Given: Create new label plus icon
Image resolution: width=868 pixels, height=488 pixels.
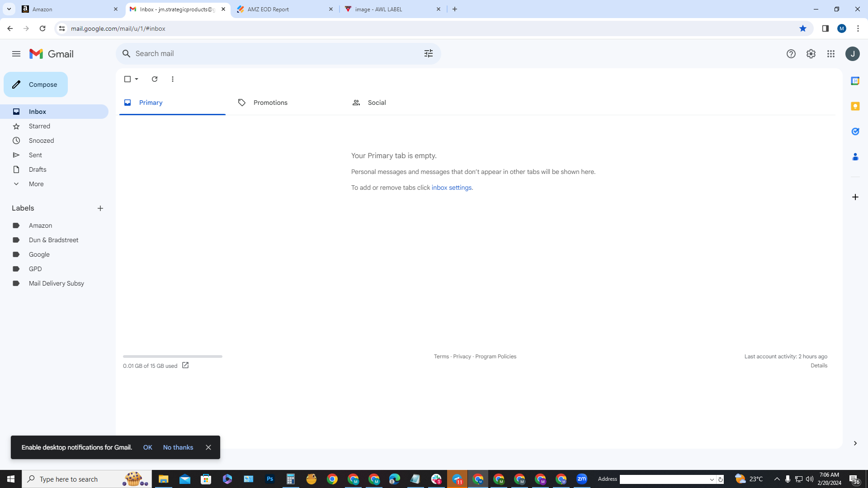Looking at the screenshot, I should click(x=100, y=208).
